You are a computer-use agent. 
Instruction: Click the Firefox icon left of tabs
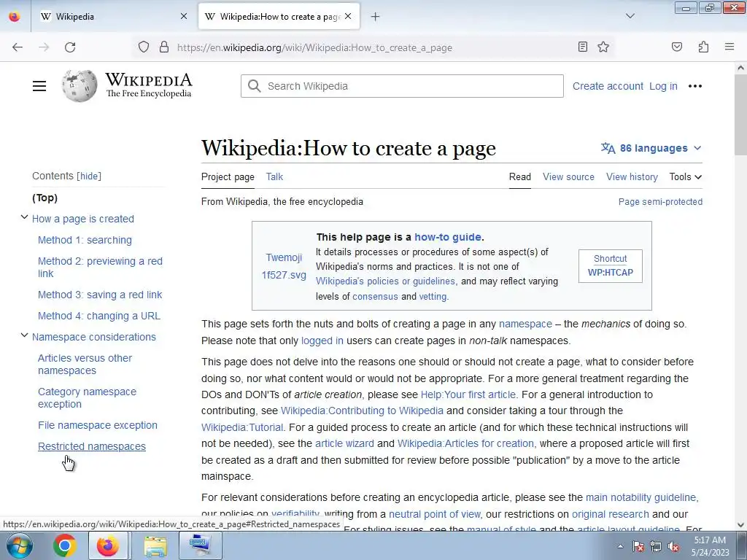click(15, 17)
